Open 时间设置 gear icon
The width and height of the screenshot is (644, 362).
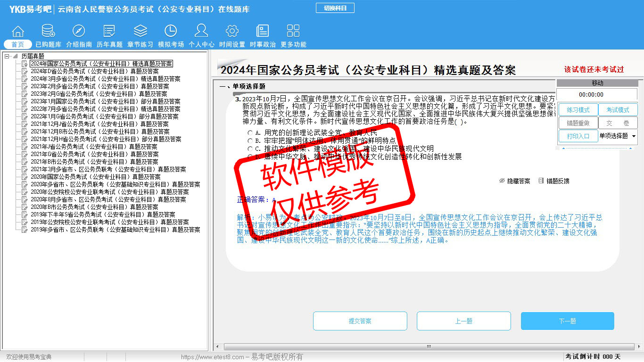(232, 32)
